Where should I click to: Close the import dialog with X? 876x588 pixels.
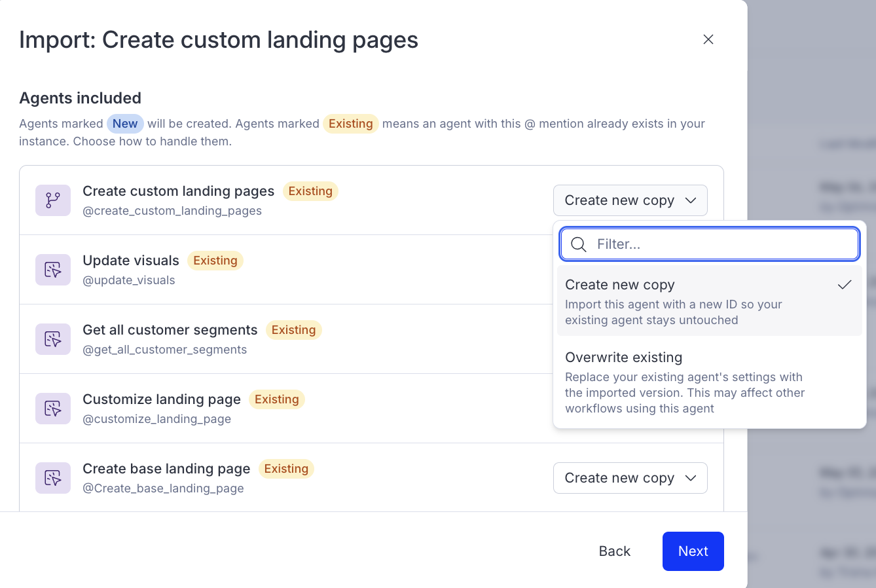point(708,39)
